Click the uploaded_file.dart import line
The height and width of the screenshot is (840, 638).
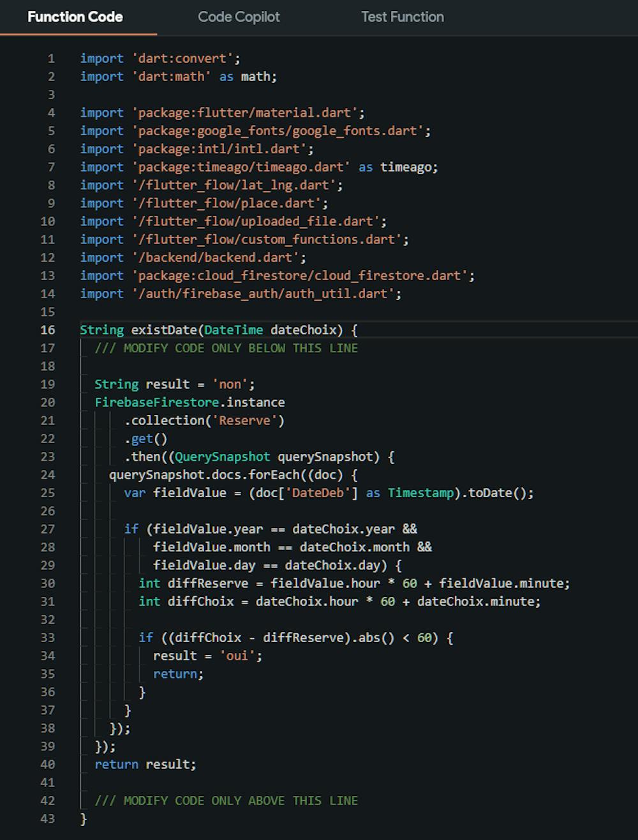[x=234, y=221]
